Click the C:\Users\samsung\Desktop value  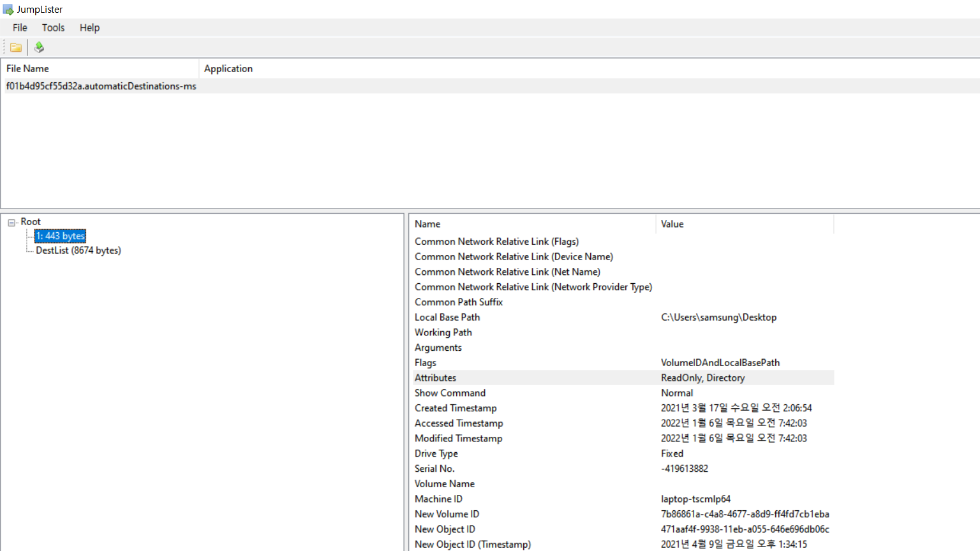718,318
